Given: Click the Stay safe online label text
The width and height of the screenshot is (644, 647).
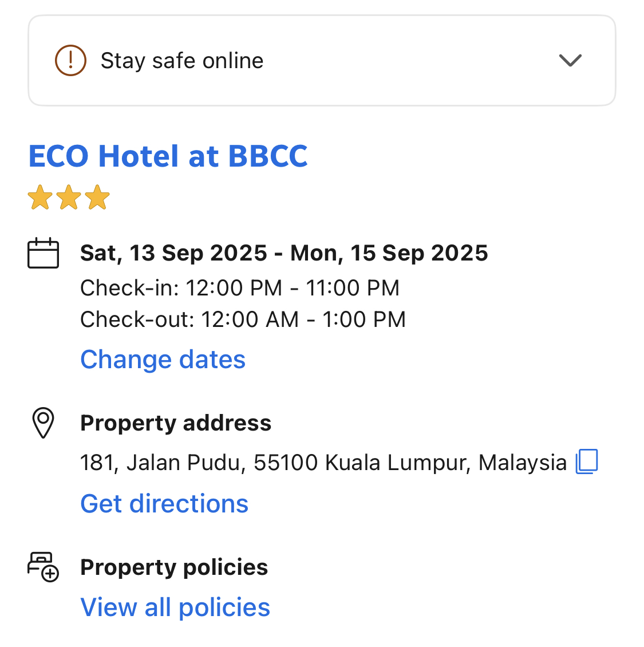Looking at the screenshot, I should [x=182, y=61].
